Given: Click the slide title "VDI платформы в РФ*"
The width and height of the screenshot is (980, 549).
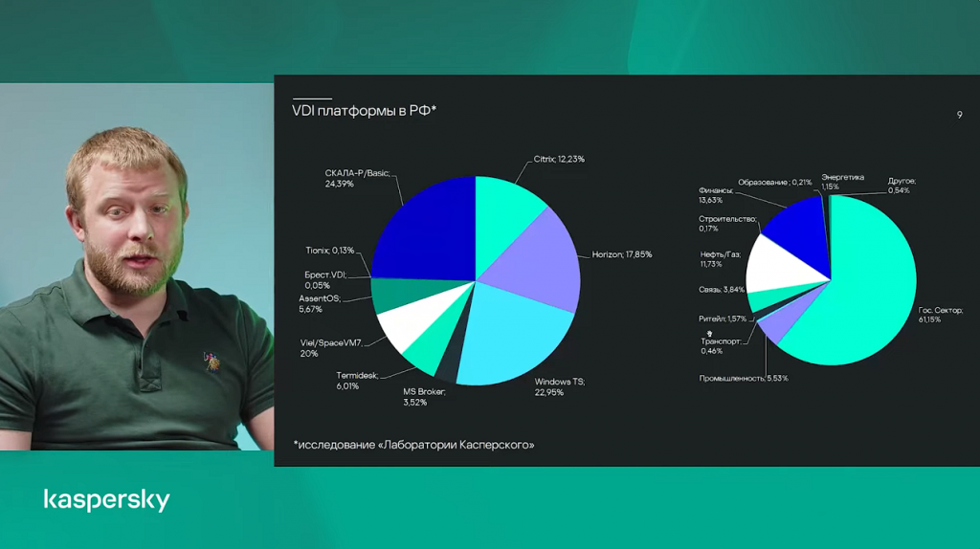Looking at the screenshot, I should 364,111.
